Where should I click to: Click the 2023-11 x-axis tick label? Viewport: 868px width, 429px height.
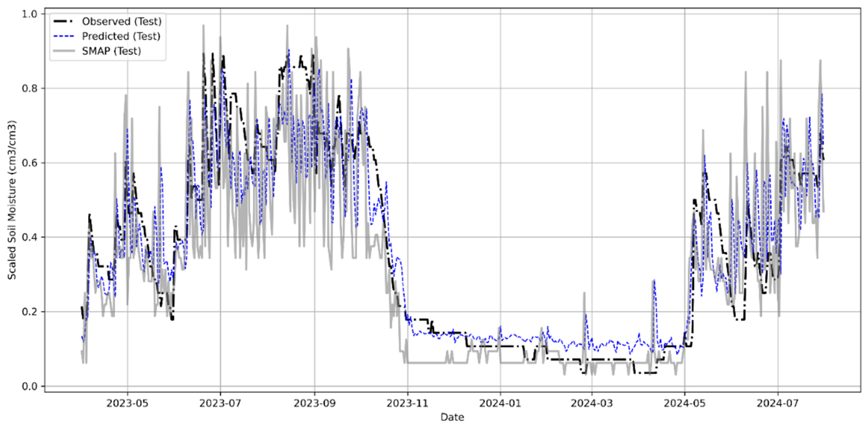click(407, 403)
